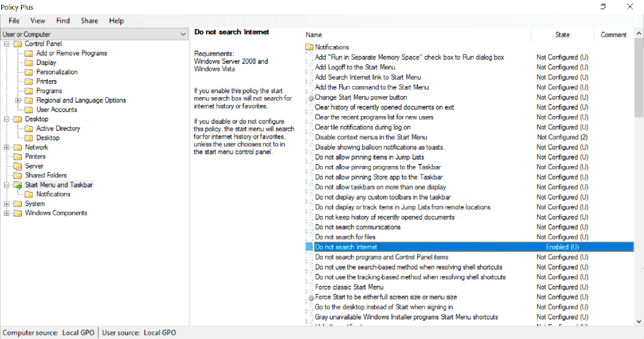Select 'Do not keep history of recently opened documents'
This screenshot has height=339, width=644.
point(385,217)
